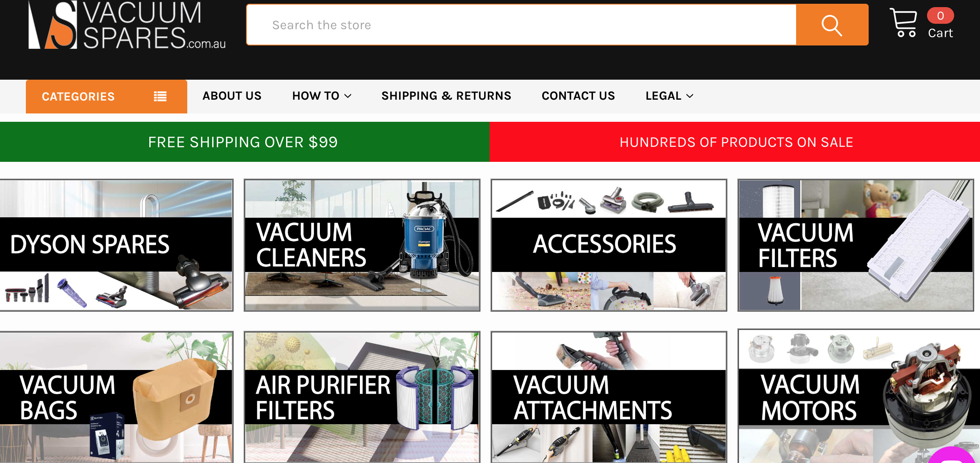Image resolution: width=980 pixels, height=463 pixels.
Task: Open the Air Purifier Filters tile
Action: click(x=362, y=397)
